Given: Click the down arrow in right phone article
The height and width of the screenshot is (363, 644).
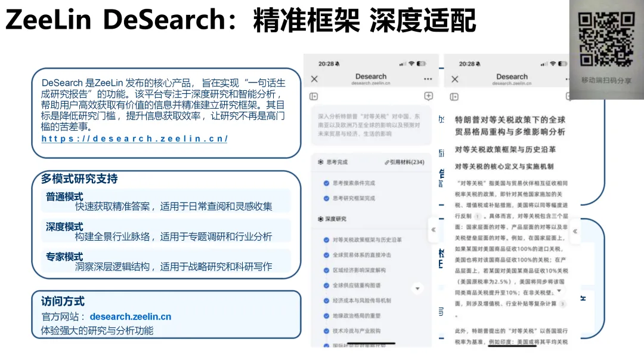Looking at the screenshot, I should [x=559, y=291].
